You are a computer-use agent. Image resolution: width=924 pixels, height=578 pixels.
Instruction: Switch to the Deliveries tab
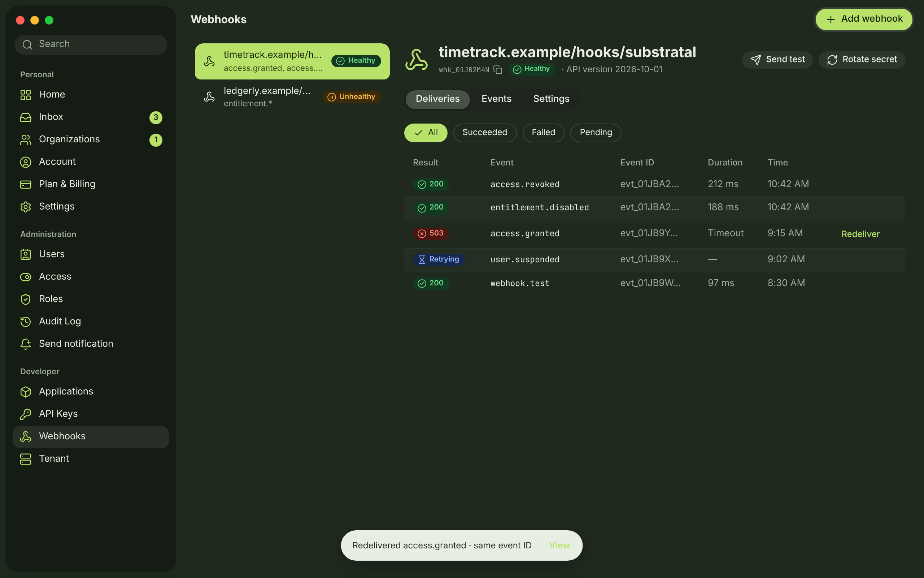coord(437,99)
